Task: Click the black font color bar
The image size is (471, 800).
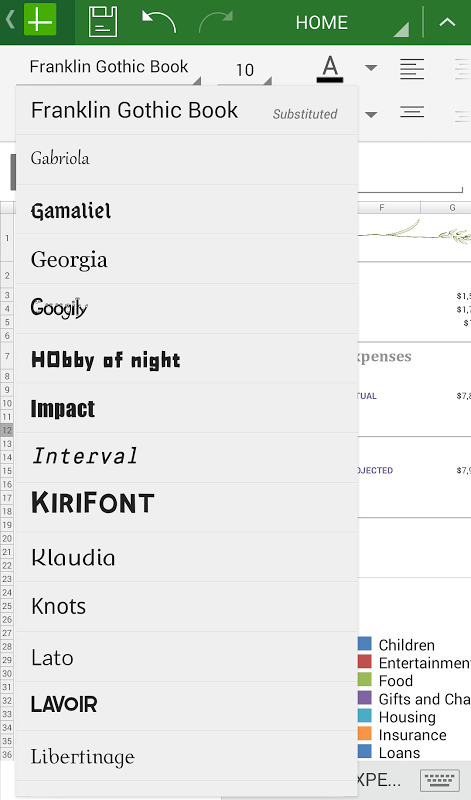Action: pyautogui.click(x=330, y=80)
